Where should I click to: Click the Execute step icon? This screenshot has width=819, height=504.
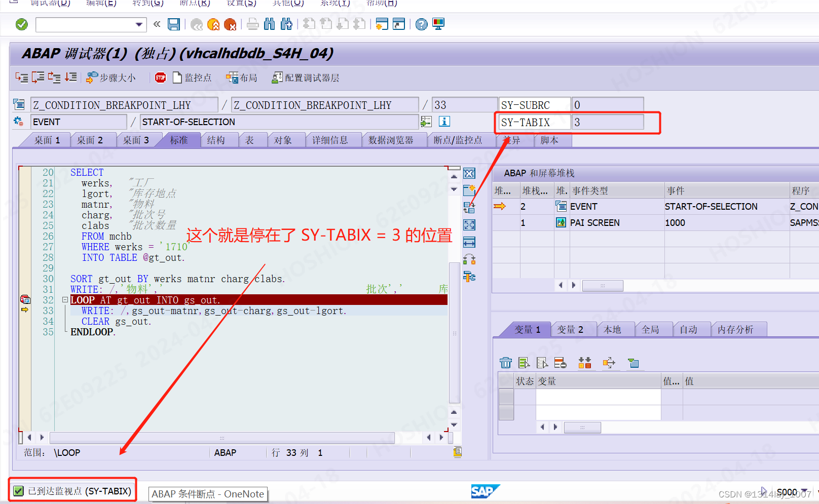[38, 77]
